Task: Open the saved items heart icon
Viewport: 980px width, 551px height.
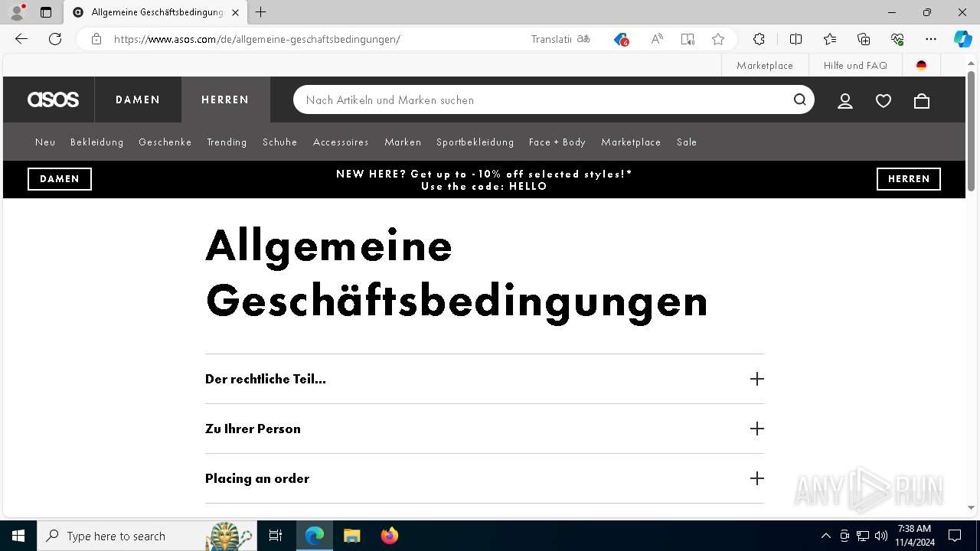Action: pyautogui.click(x=884, y=100)
